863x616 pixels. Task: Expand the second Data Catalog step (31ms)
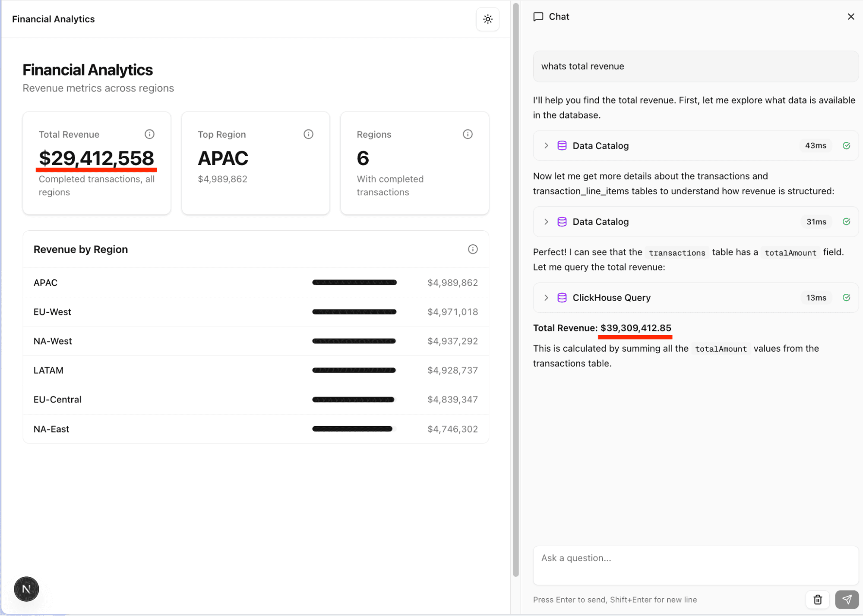coord(546,222)
